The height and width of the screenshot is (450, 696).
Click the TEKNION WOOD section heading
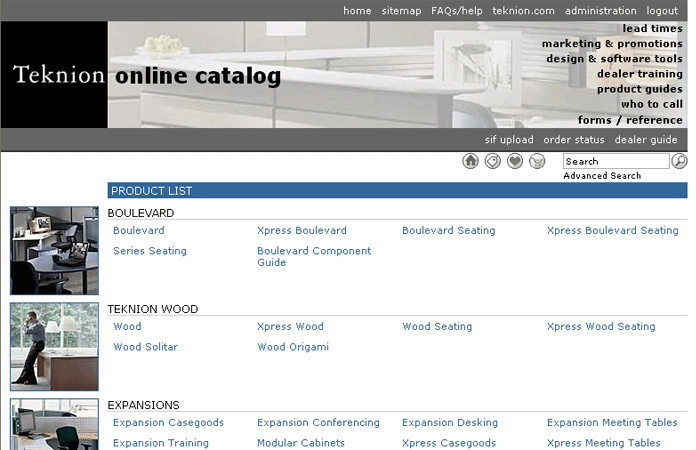tap(153, 309)
